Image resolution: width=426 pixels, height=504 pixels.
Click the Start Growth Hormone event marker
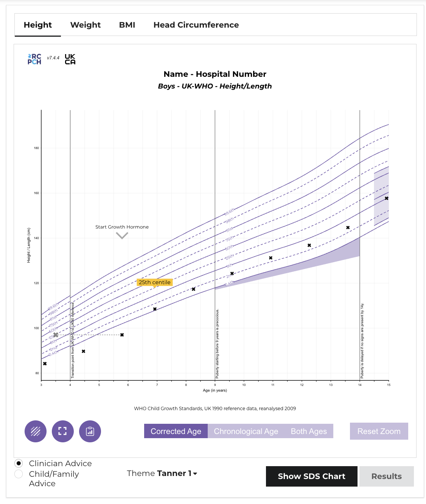pyautogui.click(x=122, y=235)
